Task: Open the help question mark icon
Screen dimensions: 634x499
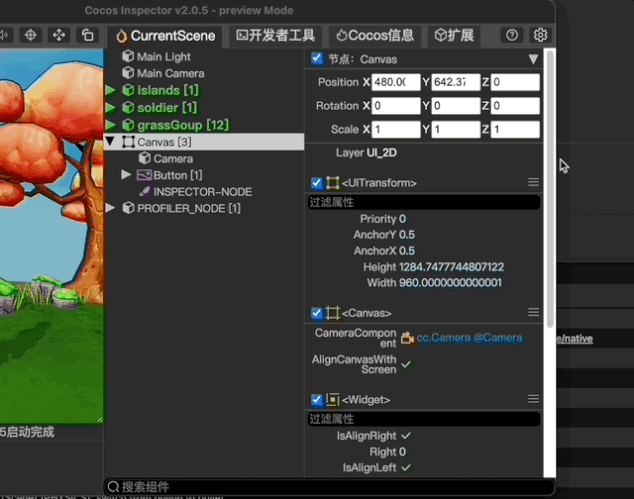Action: click(512, 36)
